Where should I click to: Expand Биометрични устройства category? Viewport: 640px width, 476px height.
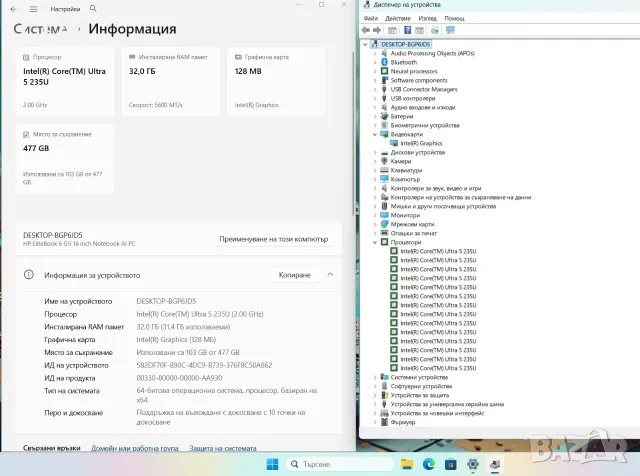375,125
